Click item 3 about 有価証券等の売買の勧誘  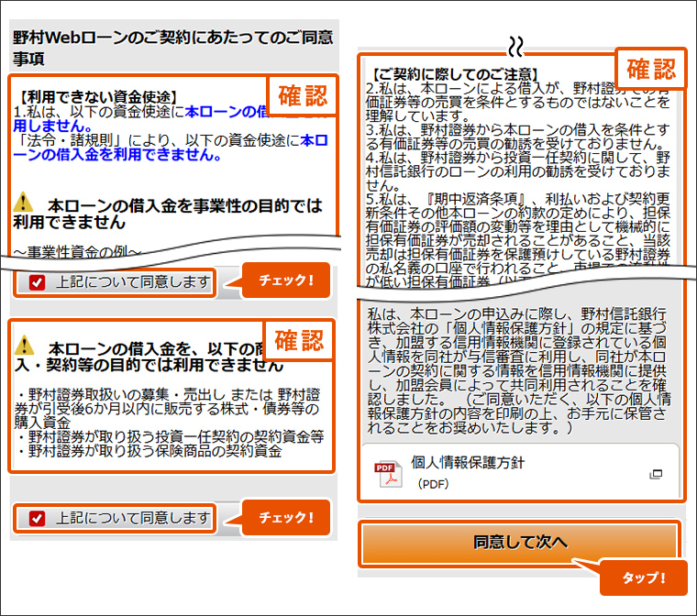click(518, 137)
